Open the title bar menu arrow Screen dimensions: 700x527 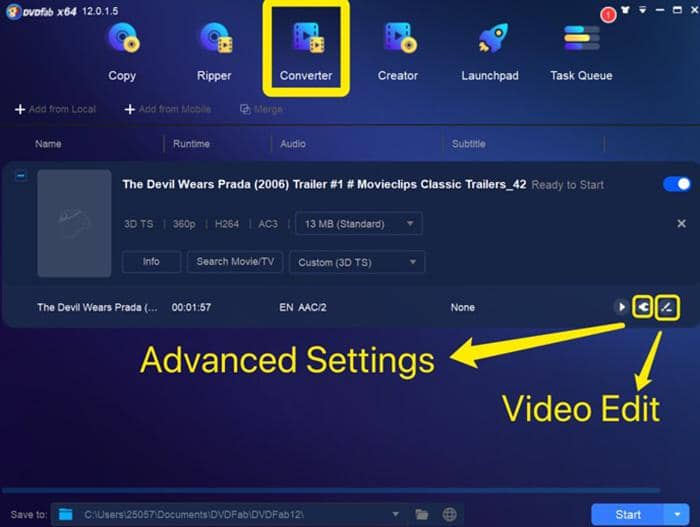pos(642,10)
